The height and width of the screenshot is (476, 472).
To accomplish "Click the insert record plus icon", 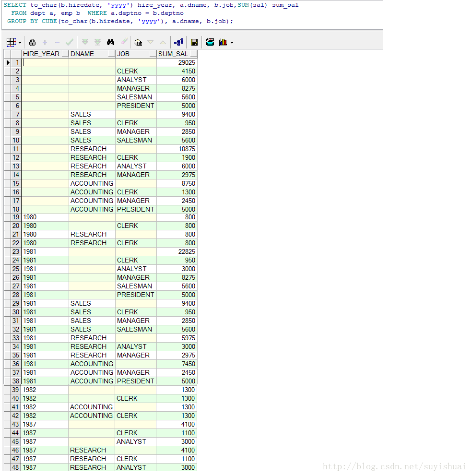I will (45, 42).
